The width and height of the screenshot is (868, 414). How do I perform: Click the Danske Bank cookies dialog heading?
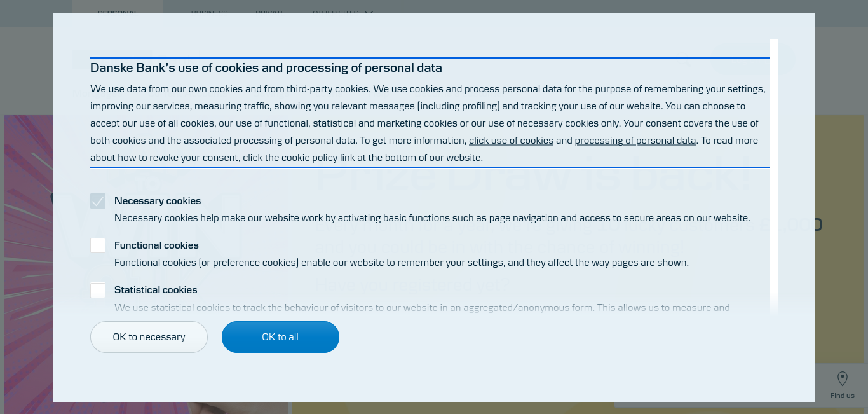(266, 68)
